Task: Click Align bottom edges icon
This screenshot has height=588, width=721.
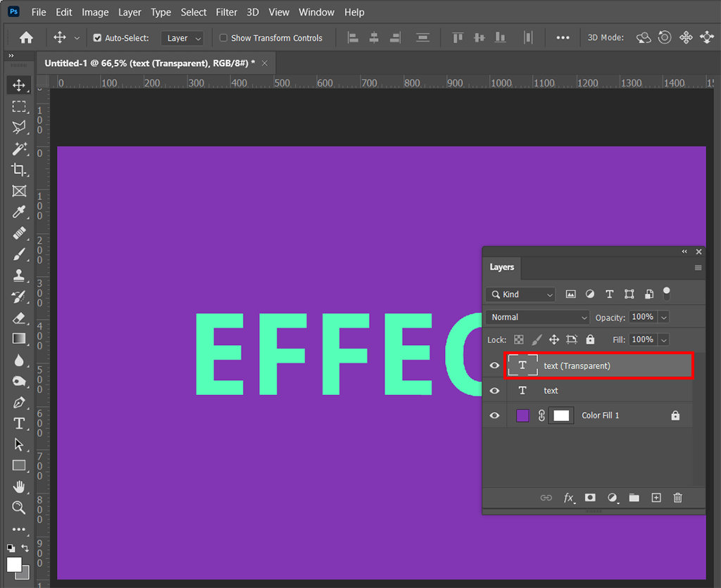Action: coord(501,38)
